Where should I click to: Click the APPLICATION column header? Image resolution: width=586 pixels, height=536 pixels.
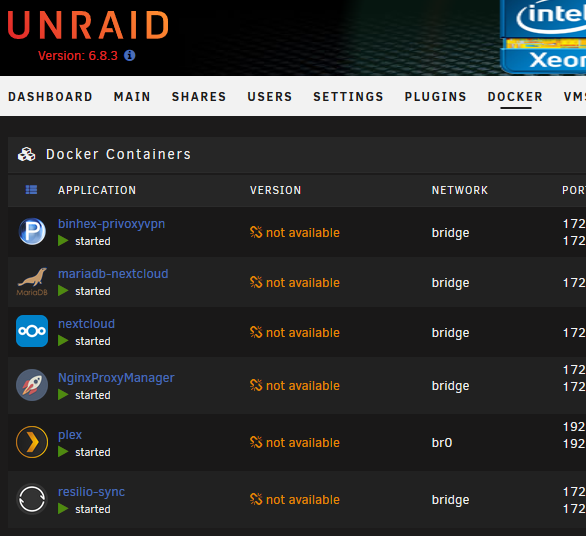coord(97,190)
